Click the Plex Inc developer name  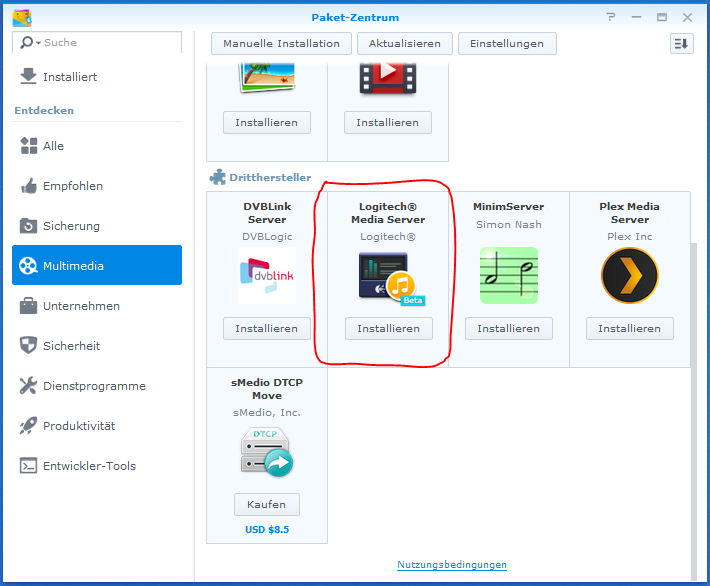(x=629, y=237)
